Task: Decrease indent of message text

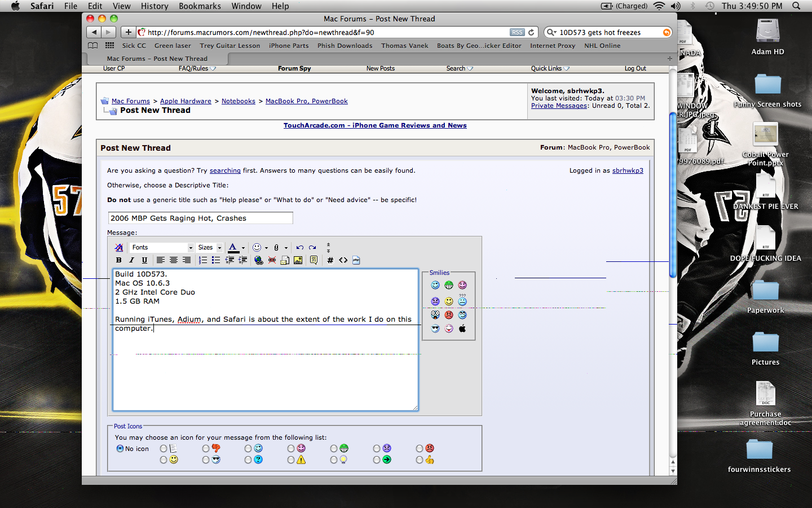Action: (x=230, y=260)
